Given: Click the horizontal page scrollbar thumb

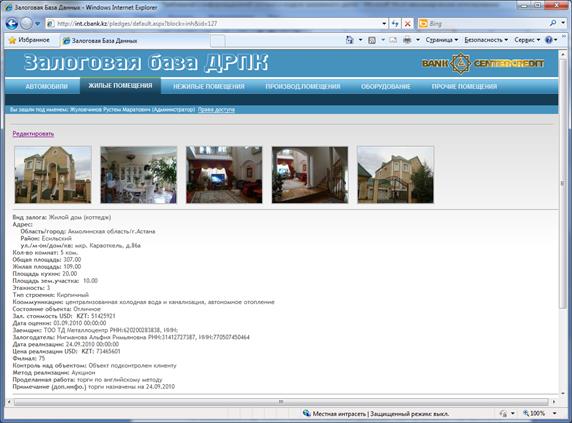Looking at the screenshot, I should tap(281, 402).
